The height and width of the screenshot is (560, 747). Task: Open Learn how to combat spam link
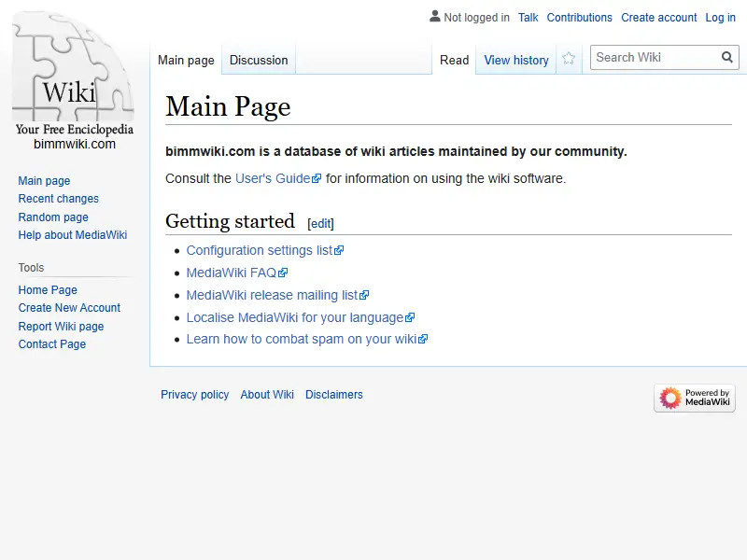tap(307, 339)
